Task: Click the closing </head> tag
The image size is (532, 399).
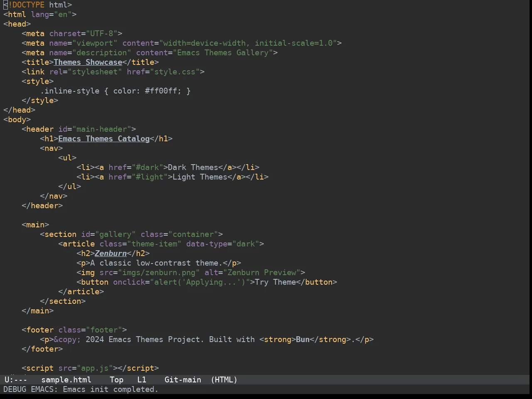Action: point(19,110)
